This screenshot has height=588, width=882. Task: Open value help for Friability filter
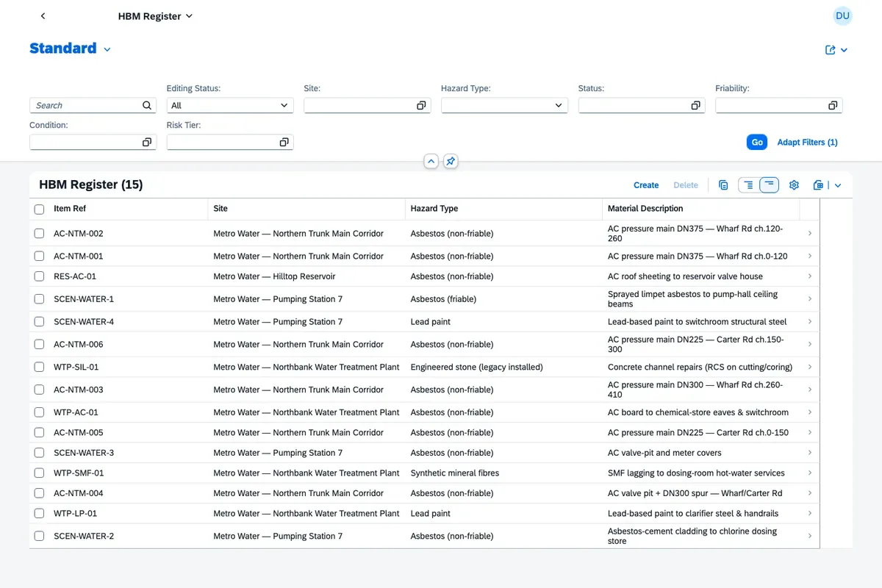pyautogui.click(x=833, y=105)
